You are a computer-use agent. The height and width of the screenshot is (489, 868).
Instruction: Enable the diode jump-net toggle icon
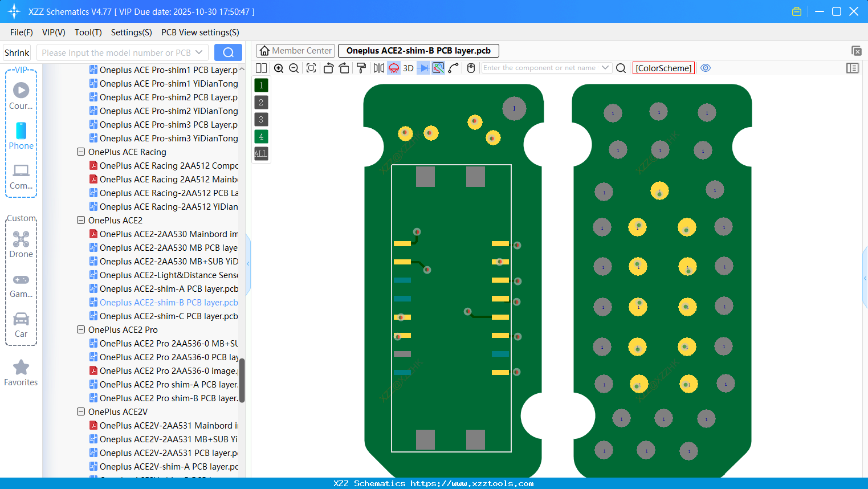coord(423,68)
